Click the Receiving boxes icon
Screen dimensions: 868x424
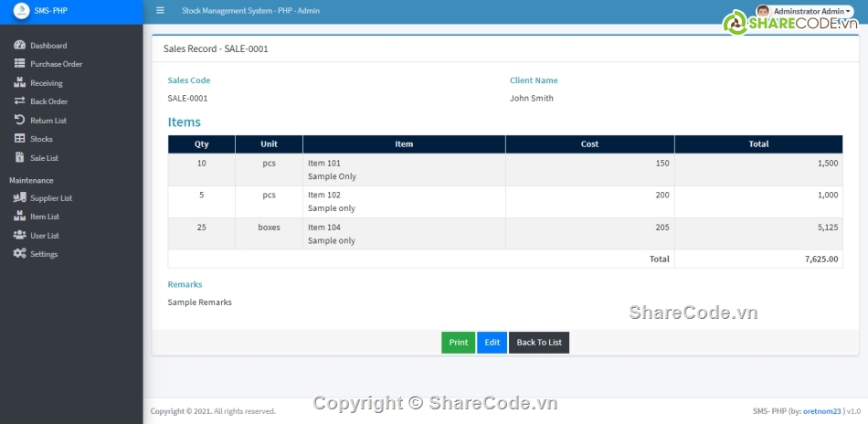click(19, 82)
